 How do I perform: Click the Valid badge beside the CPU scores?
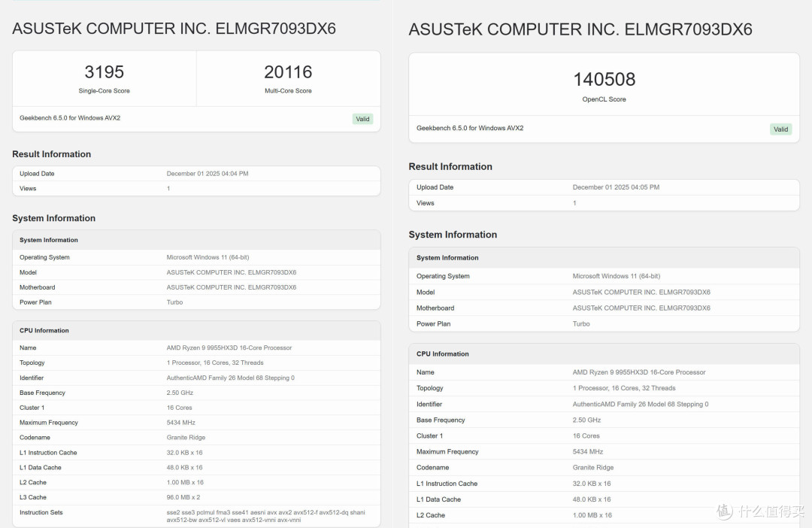pyautogui.click(x=362, y=119)
